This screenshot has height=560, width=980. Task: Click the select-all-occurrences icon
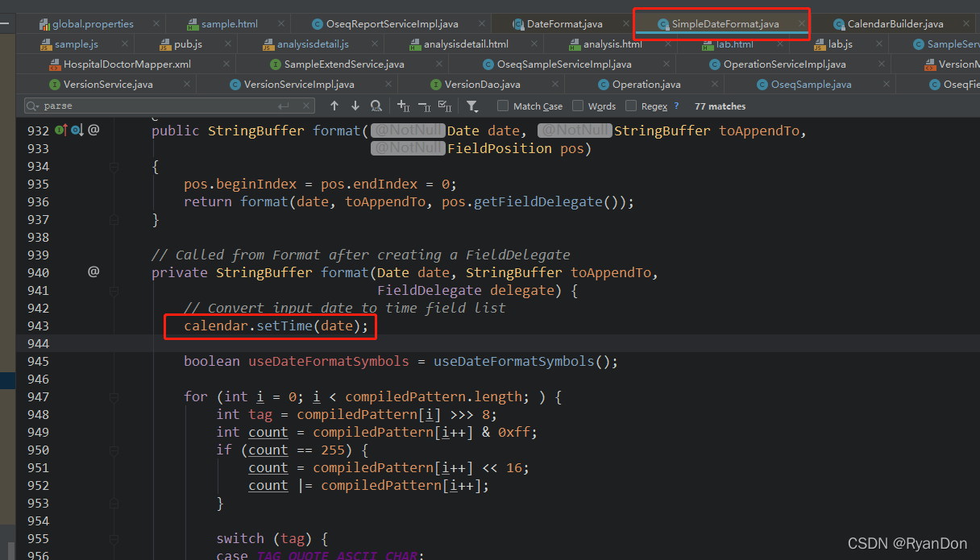(444, 106)
